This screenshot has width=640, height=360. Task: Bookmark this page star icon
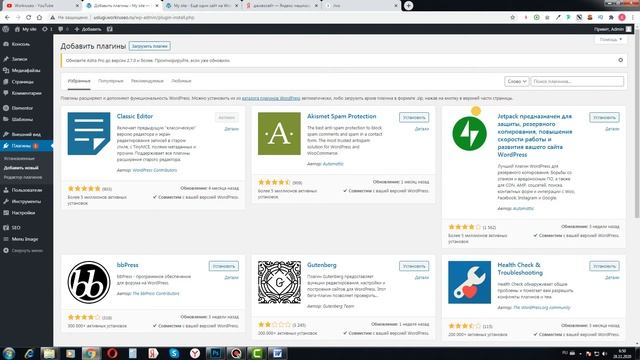pyautogui.click(x=513, y=18)
